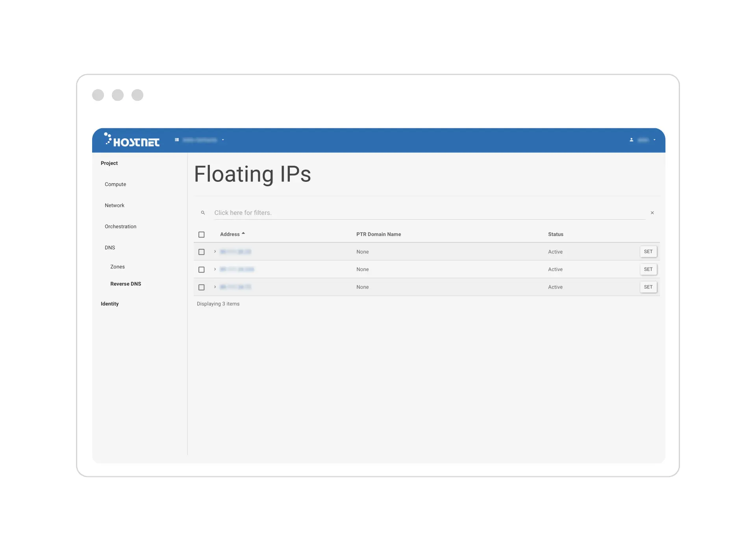
Task: Sort by the Status column header
Action: pyautogui.click(x=556, y=234)
